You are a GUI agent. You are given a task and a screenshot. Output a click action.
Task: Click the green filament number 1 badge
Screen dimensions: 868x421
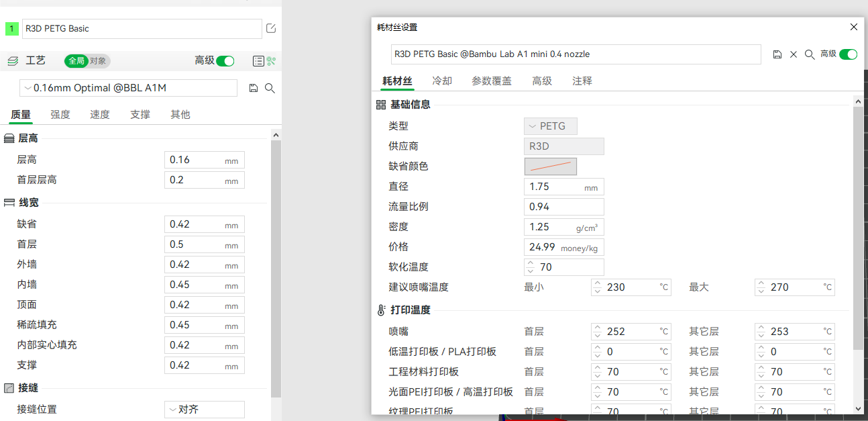(12, 29)
